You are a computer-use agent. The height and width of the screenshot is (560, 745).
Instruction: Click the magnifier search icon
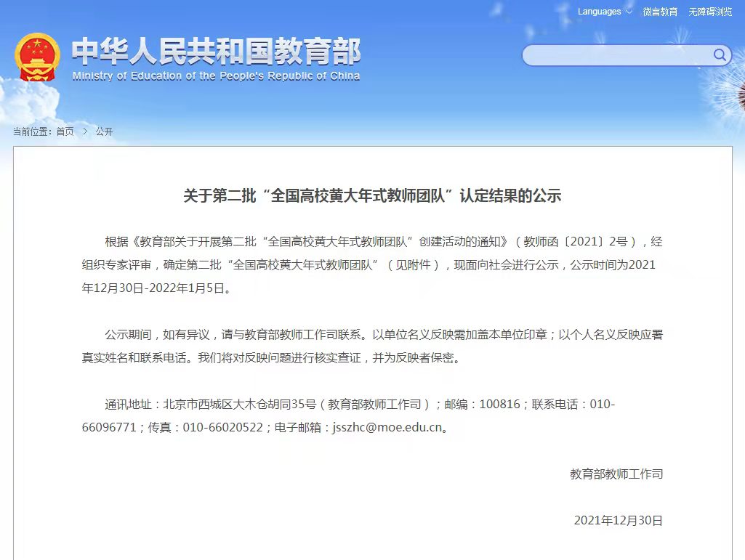(720, 55)
